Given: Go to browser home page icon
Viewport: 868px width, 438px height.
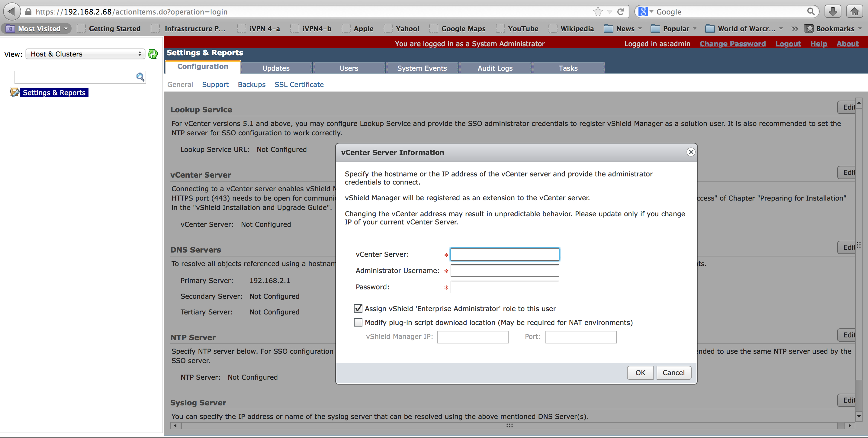Looking at the screenshot, I should tap(854, 11).
